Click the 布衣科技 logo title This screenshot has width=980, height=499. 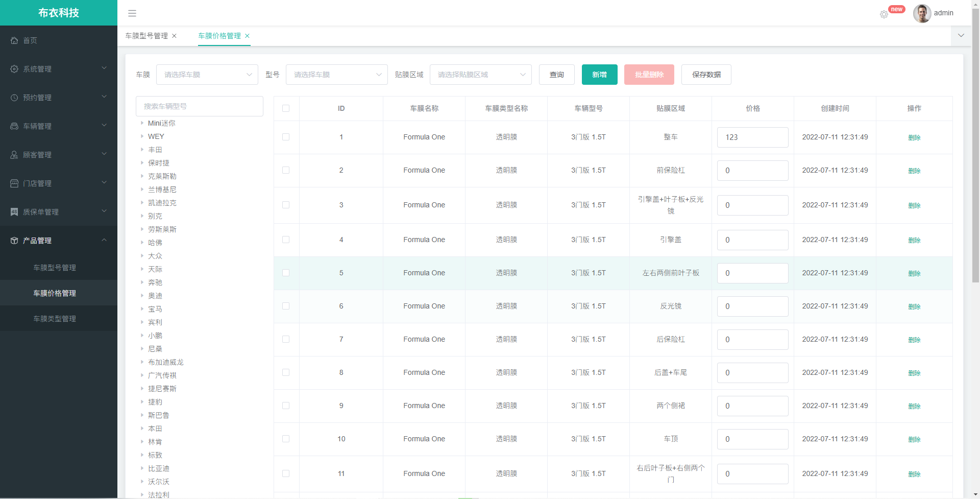(x=59, y=13)
